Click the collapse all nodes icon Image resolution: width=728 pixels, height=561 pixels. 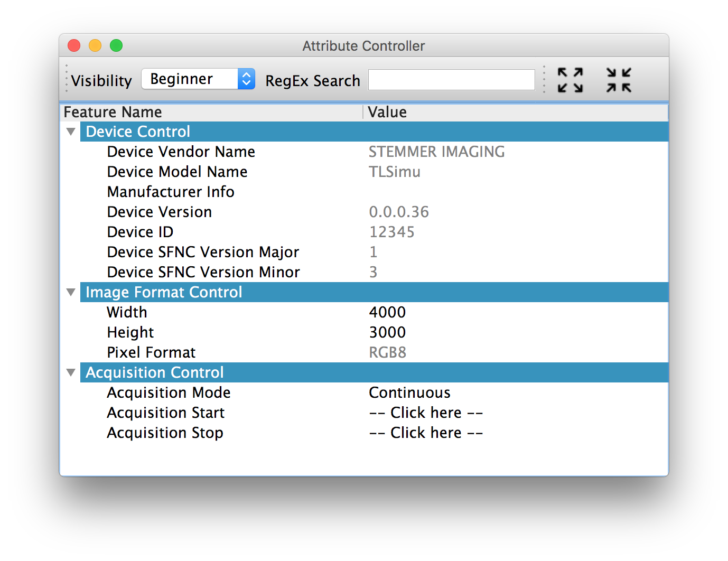pyautogui.click(x=619, y=80)
